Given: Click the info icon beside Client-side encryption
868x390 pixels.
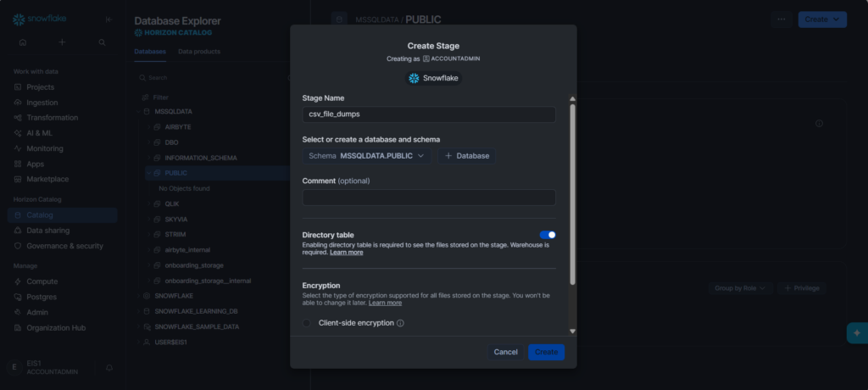Looking at the screenshot, I should (400, 323).
